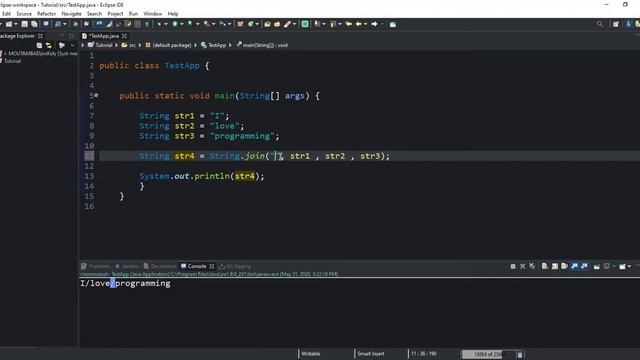
Task: Click the Pin Editor toolbar icon
Action: (x=392, y=24)
